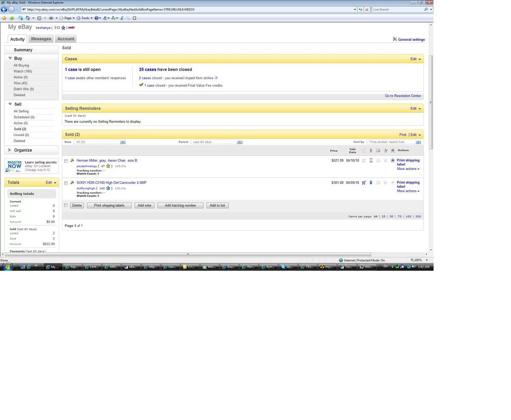Image resolution: width=511 pixels, height=420 pixels.
Task: Click the Help question mark icon
Action: click(x=97, y=18)
